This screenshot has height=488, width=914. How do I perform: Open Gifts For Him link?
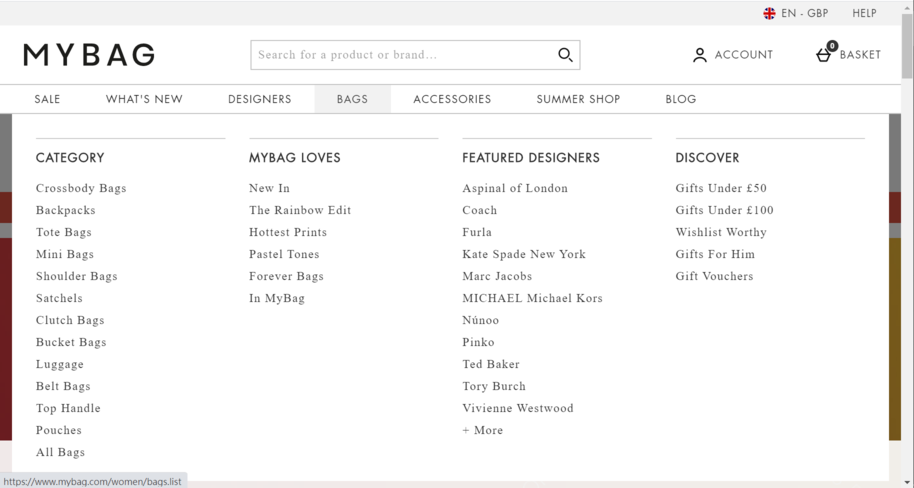715,254
